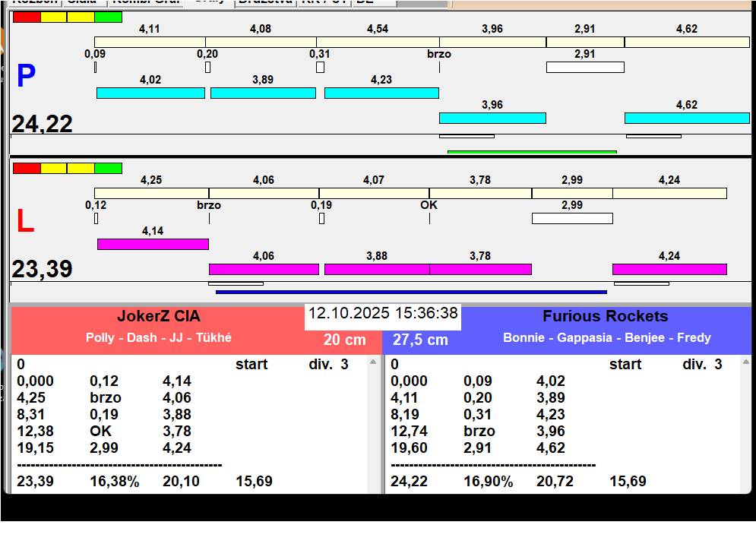Click the 27,5 cm jump height label
Viewport: 756px width, 544px height.
point(420,340)
